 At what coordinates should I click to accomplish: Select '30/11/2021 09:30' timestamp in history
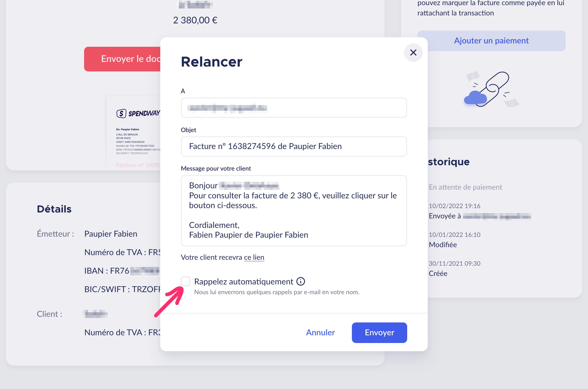(455, 263)
